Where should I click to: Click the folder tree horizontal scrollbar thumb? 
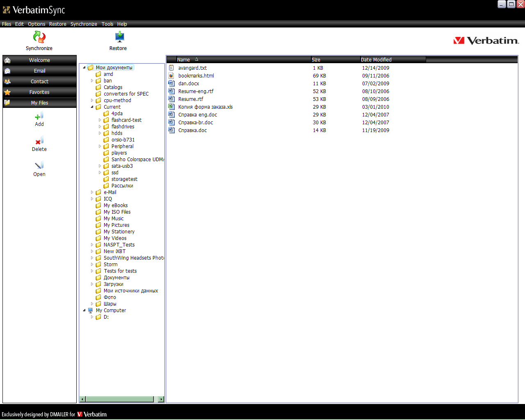pos(120,399)
